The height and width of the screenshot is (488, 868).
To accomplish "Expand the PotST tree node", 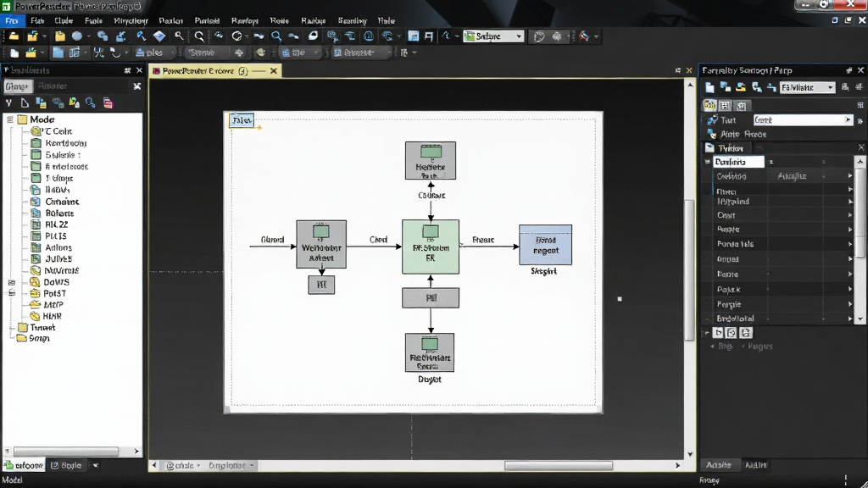I will click(11, 293).
